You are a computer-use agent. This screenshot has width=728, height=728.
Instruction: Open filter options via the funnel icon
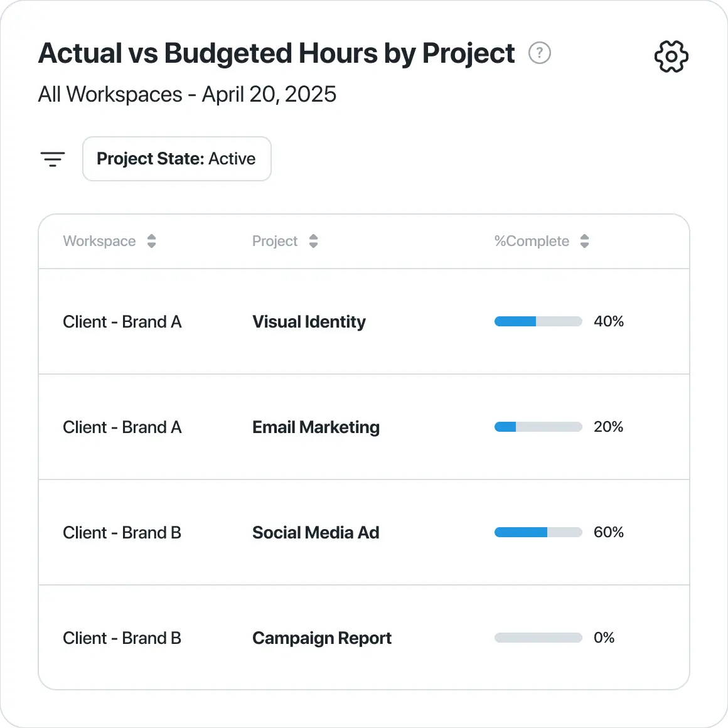[53, 159]
